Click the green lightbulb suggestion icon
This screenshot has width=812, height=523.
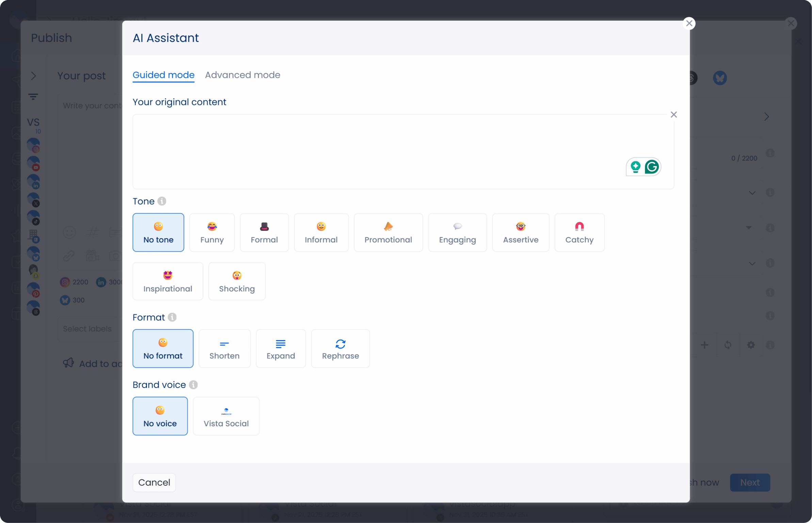click(x=635, y=167)
